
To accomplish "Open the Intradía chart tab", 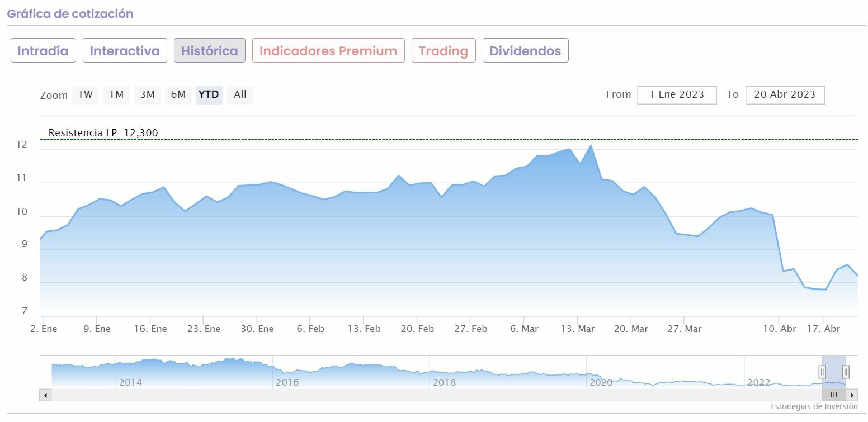I will tap(43, 51).
